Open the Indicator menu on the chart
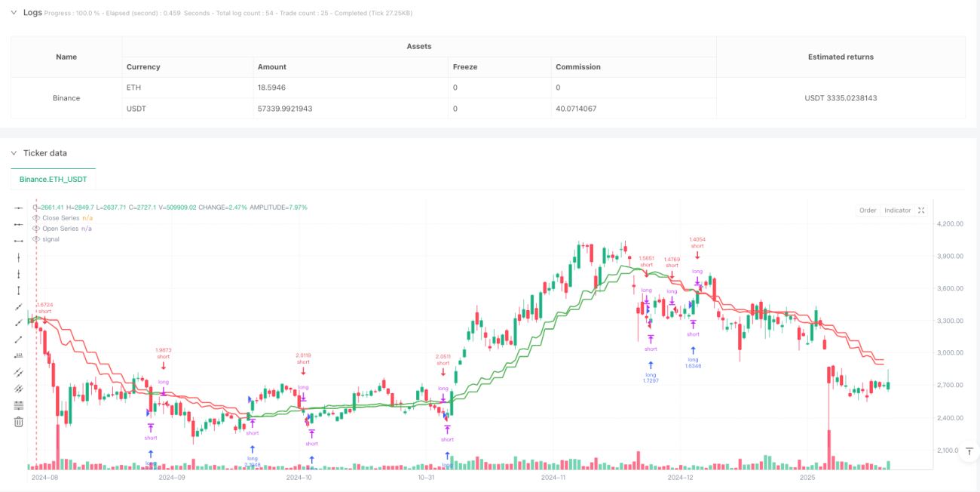Image resolution: width=980 pixels, height=492 pixels. point(898,211)
